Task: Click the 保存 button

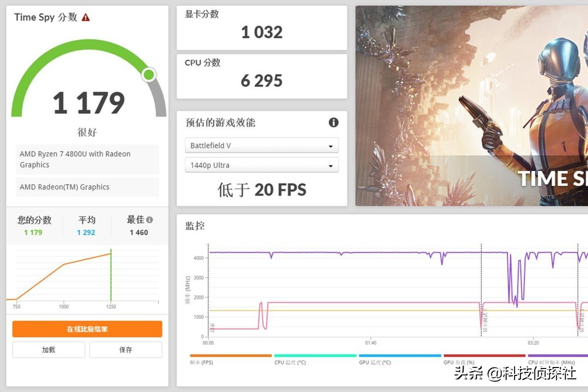Action: coord(125,350)
